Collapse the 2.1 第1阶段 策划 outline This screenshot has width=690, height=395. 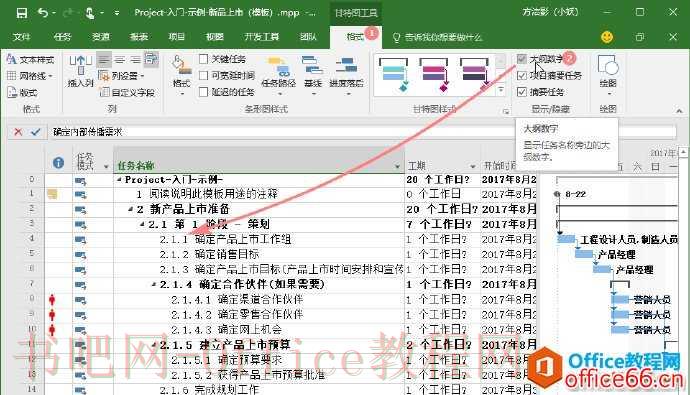click(x=142, y=224)
